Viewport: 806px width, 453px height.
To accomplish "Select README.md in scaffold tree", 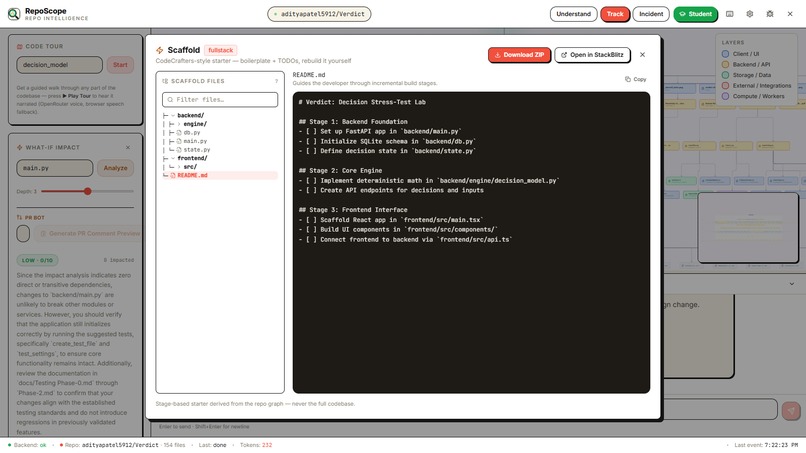I will 220,175.
